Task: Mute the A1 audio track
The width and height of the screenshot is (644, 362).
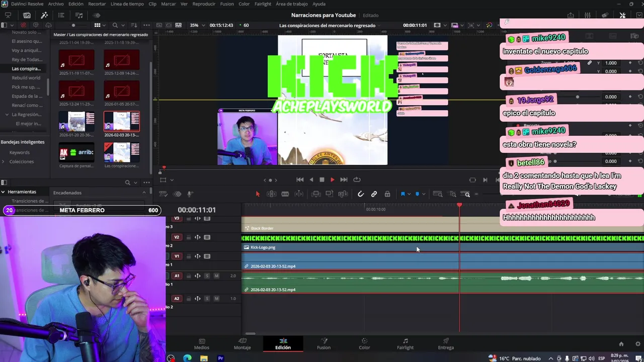Action: [x=216, y=276]
